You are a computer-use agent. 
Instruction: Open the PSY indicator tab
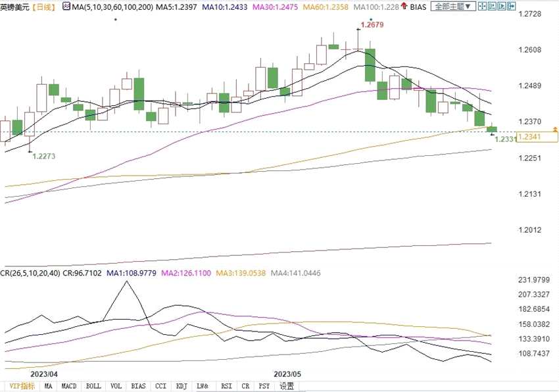[264, 386]
